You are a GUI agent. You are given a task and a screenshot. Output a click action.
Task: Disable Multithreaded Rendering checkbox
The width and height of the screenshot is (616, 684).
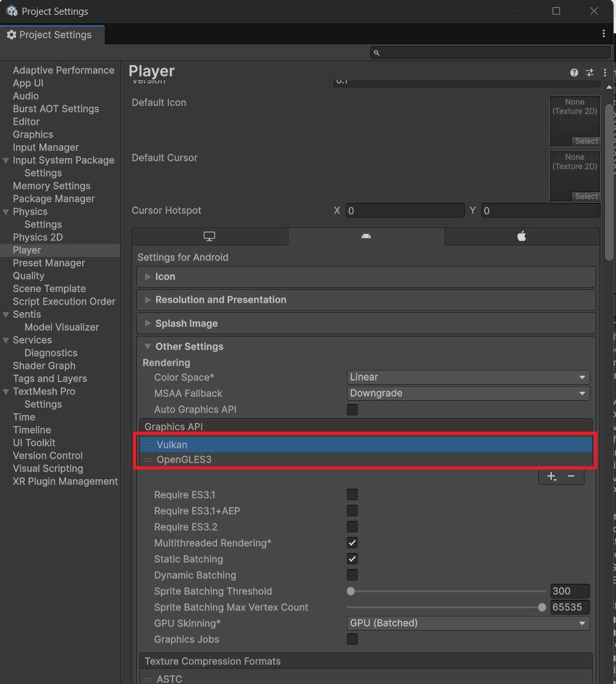pyautogui.click(x=352, y=543)
